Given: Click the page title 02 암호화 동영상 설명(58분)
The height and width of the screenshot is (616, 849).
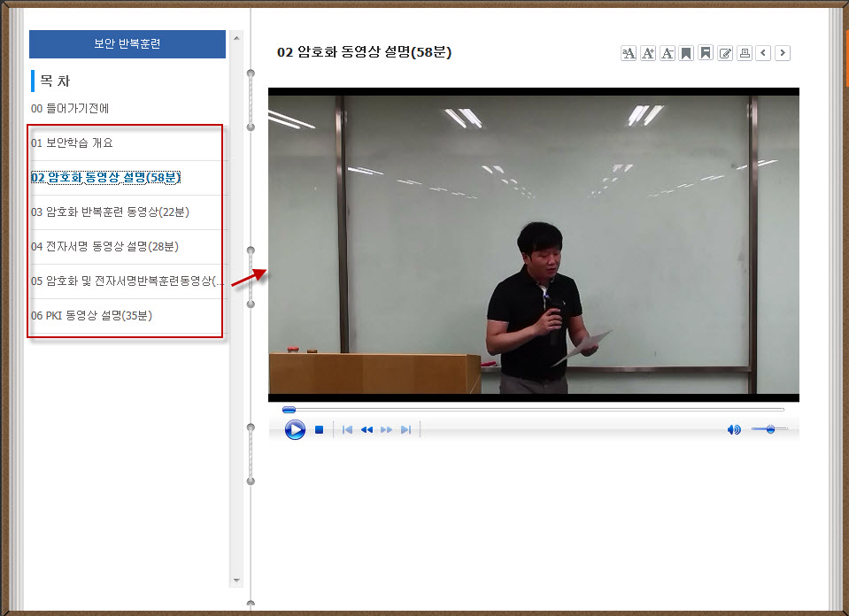Looking at the screenshot, I should click(364, 52).
